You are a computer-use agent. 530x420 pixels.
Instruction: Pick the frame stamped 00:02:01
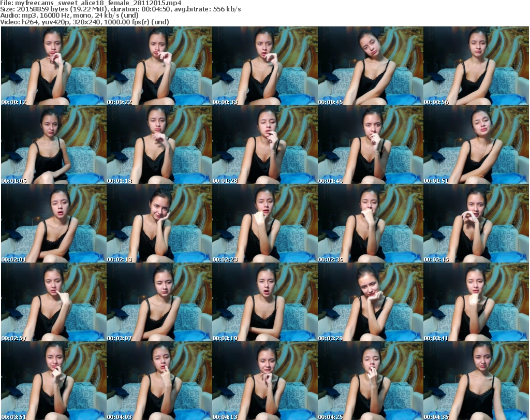[54, 224]
